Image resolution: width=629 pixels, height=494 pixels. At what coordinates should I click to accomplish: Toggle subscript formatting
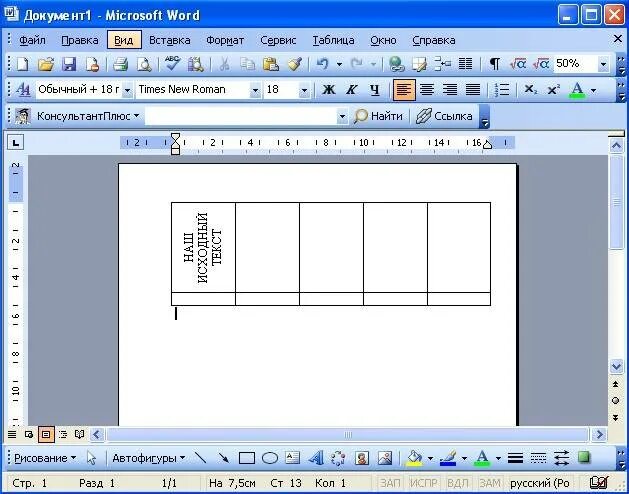[530, 90]
